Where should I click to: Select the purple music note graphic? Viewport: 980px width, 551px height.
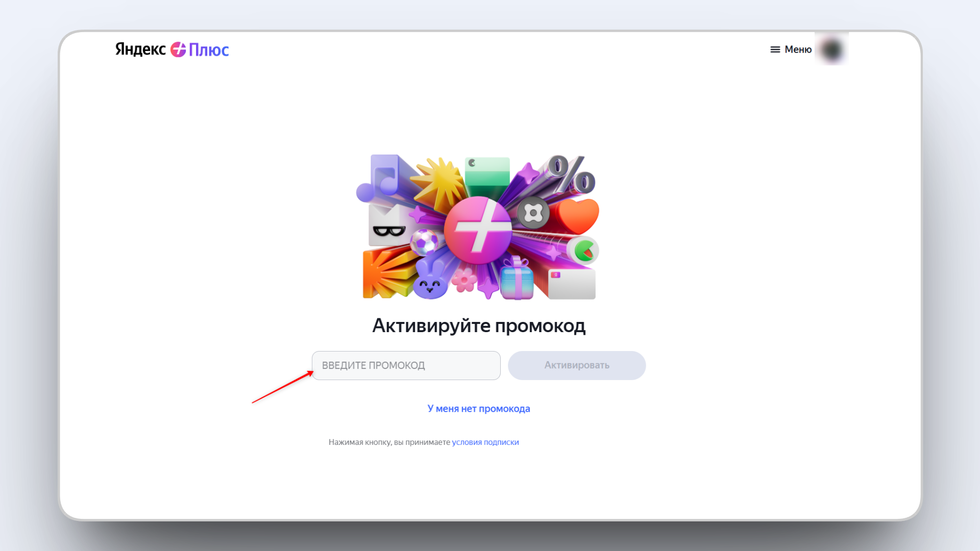click(x=380, y=178)
